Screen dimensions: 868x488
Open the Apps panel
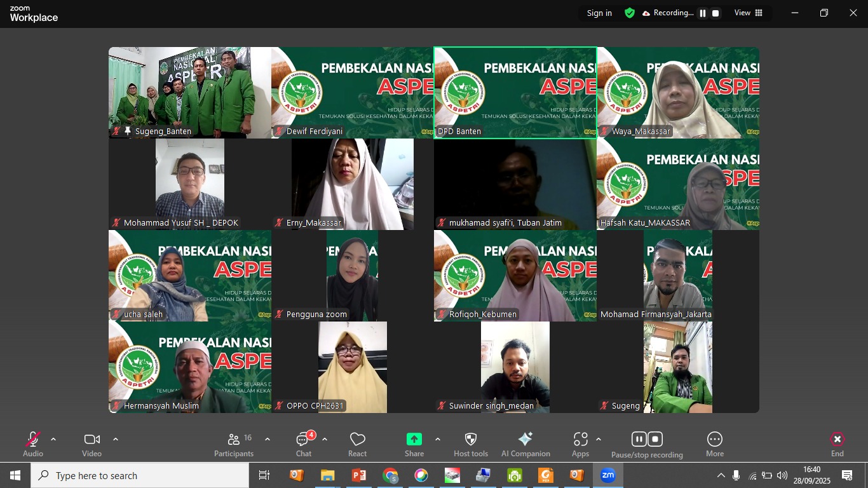coord(580,444)
